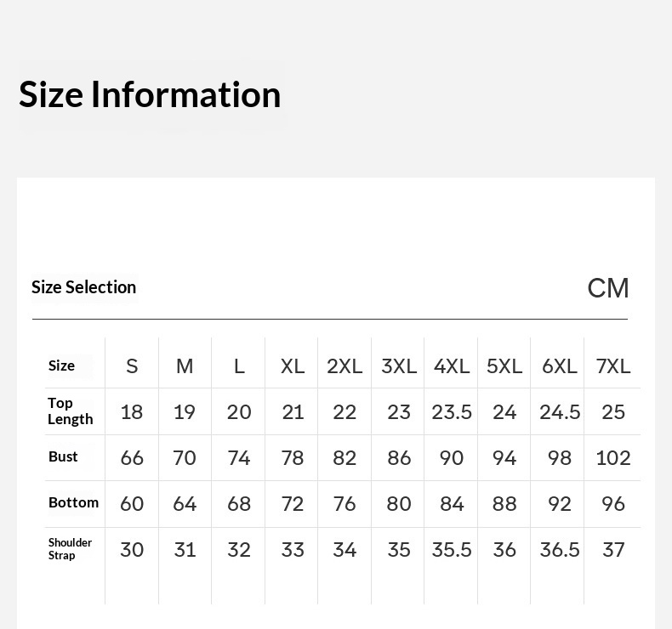Click the 'Size Selection' label
The width and height of the screenshot is (672, 629).
coord(83,287)
